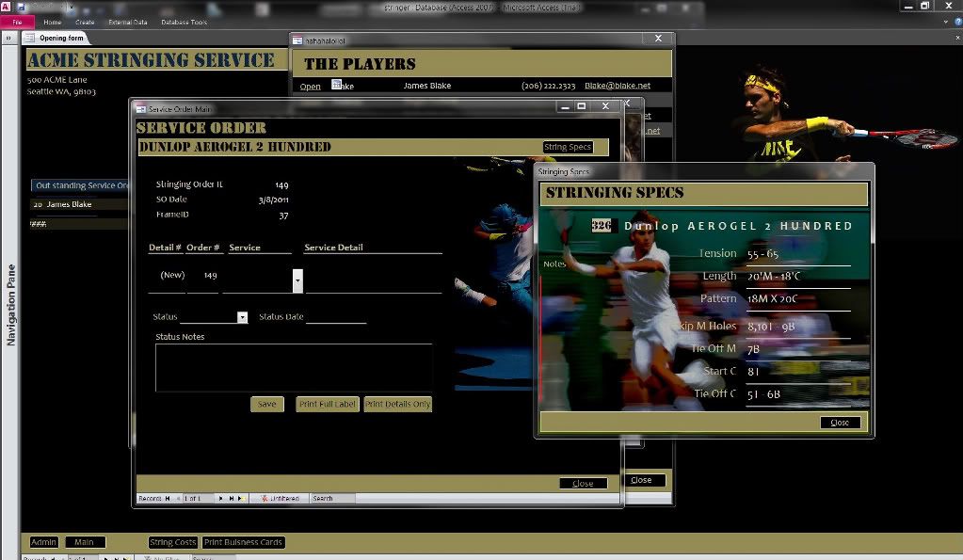Click the Access application icon in title bar
Screen dimensions: 963x560
6,7
